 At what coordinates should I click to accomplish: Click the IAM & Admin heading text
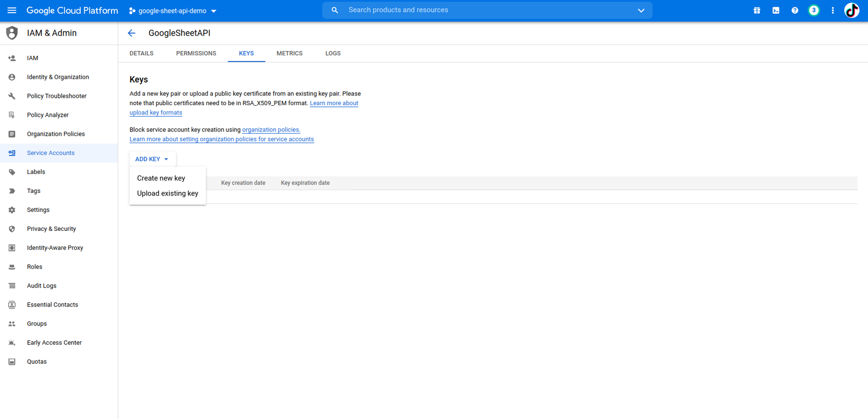[52, 33]
